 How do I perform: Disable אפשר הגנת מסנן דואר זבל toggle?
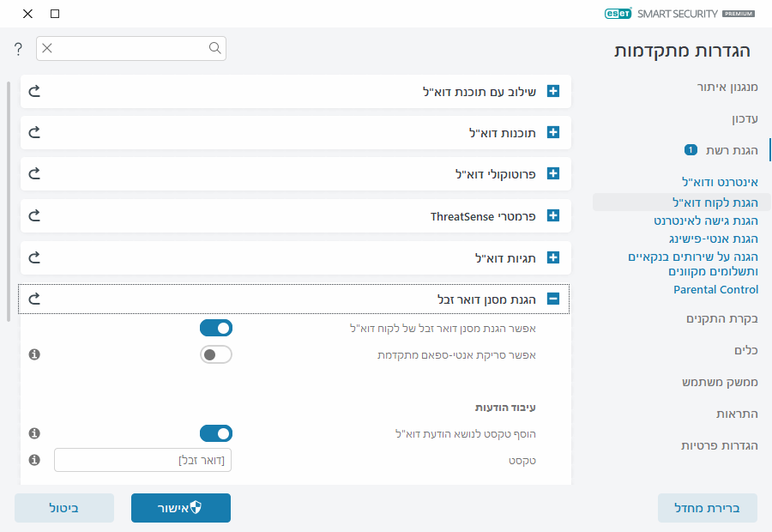(x=216, y=328)
